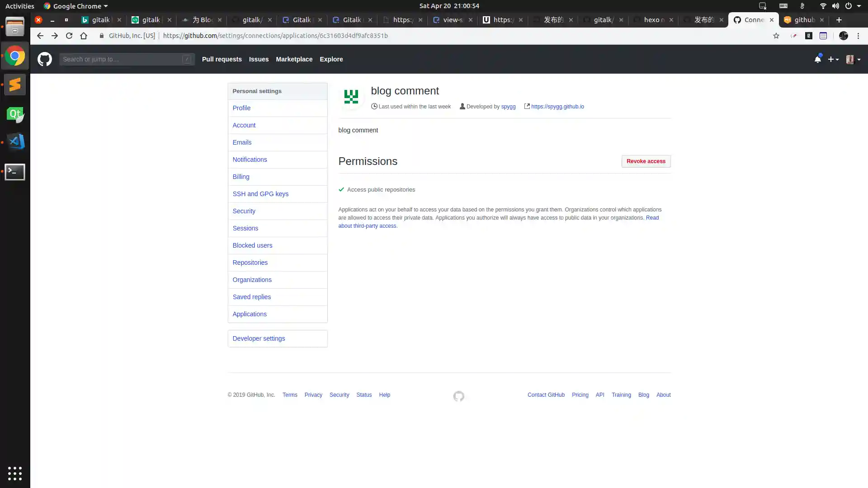Open Privacy link in footer
Image resolution: width=868 pixels, height=488 pixels.
[313, 395]
